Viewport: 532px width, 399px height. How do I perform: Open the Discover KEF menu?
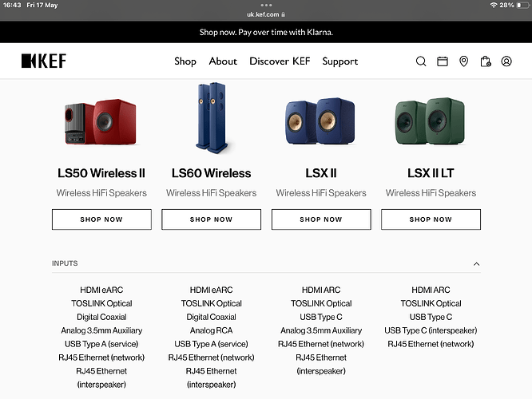pos(280,61)
